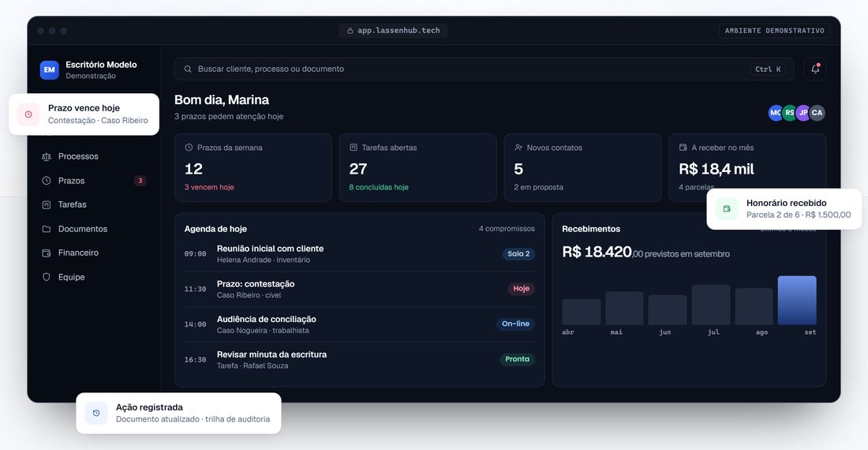Select the 'abr' bar in Recebimentos chart

[582, 312]
